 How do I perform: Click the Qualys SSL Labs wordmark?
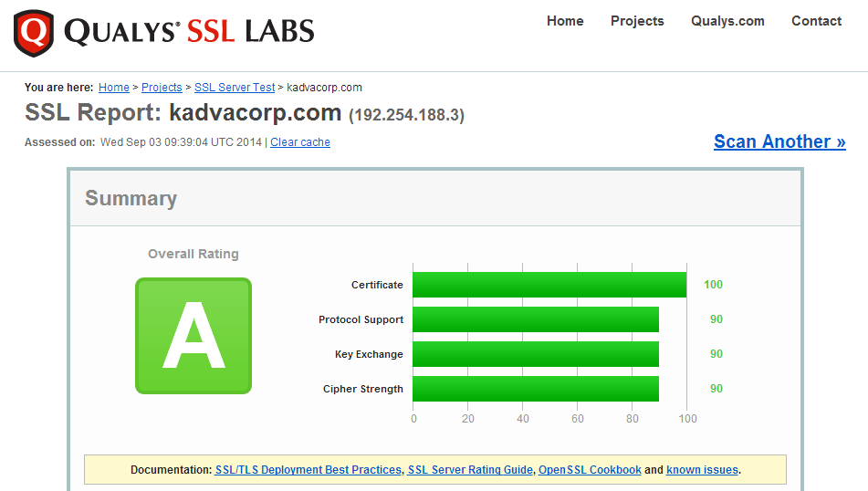pyautogui.click(x=189, y=32)
